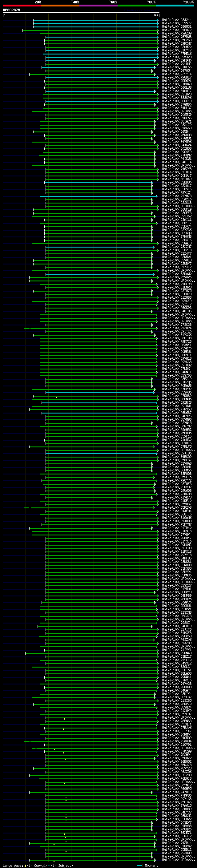Click label UniRef100_Q8IA71
This screenshot has height=868, width=197.
coord(177,122)
